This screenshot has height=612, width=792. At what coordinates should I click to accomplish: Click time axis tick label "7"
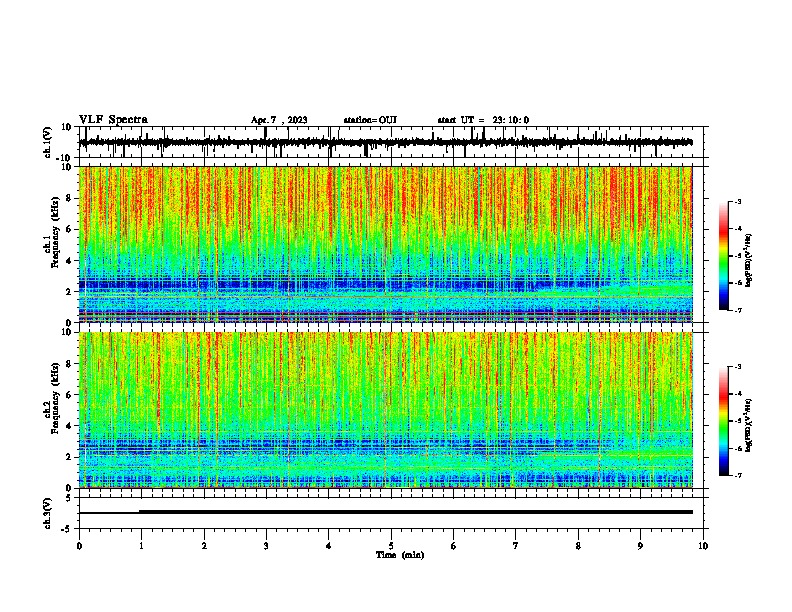click(516, 546)
